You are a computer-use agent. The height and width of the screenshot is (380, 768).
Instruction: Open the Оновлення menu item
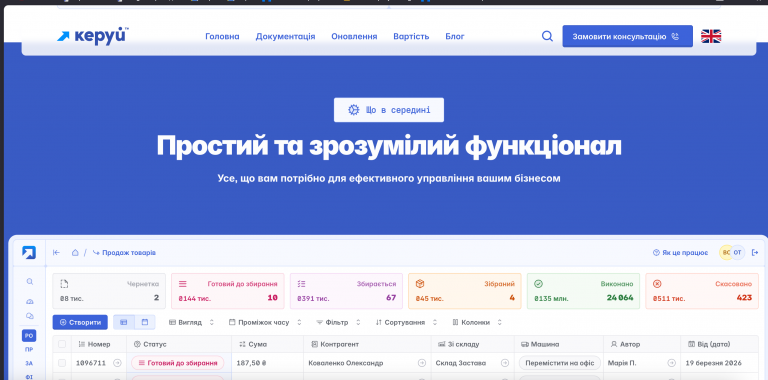354,36
